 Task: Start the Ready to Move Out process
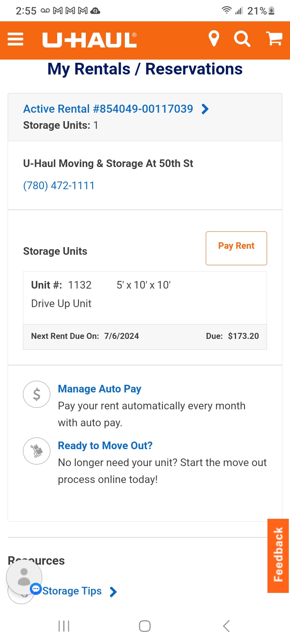click(105, 446)
